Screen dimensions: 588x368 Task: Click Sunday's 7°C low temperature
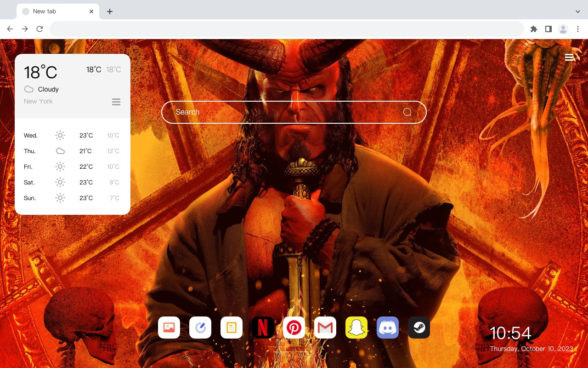coord(114,198)
